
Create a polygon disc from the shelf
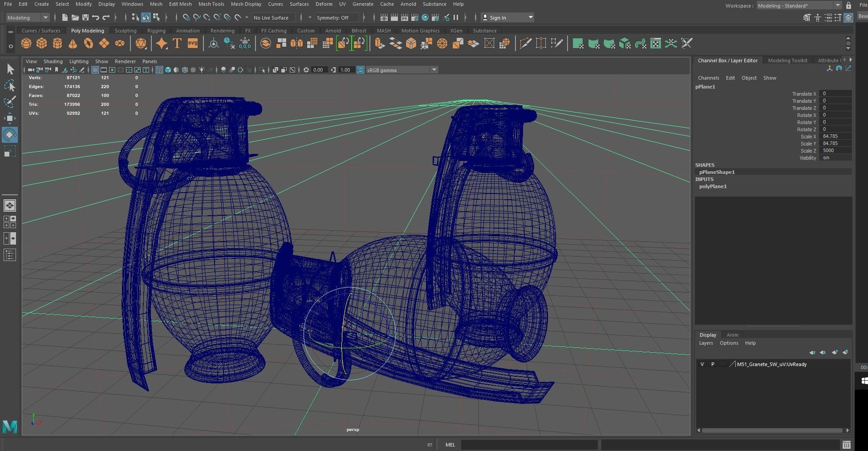click(x=120, y=44)
